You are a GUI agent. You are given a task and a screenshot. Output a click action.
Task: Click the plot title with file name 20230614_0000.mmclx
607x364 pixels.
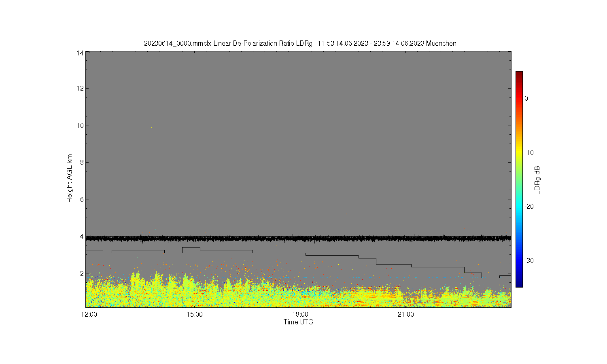coord(300,43)
